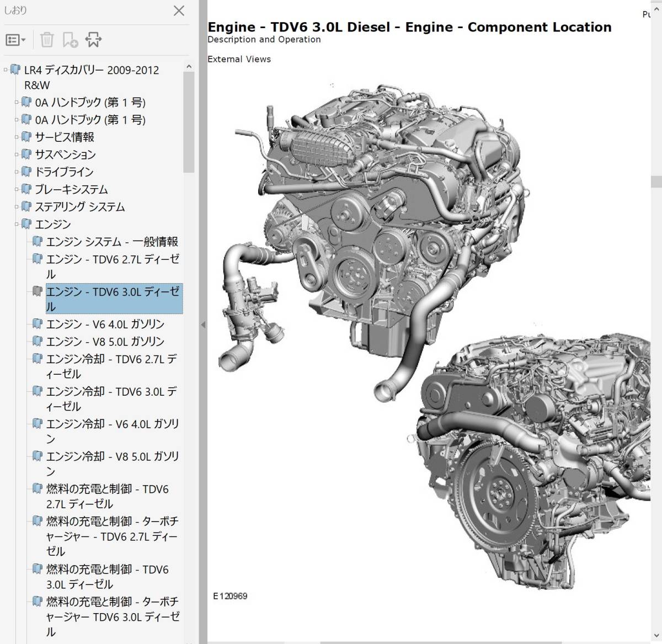The image size is (662, 644).
Task: Open the second 0A ハンドブック (第 1 号) bookmark
Action: pyautogui.click(x=90, y=120)
